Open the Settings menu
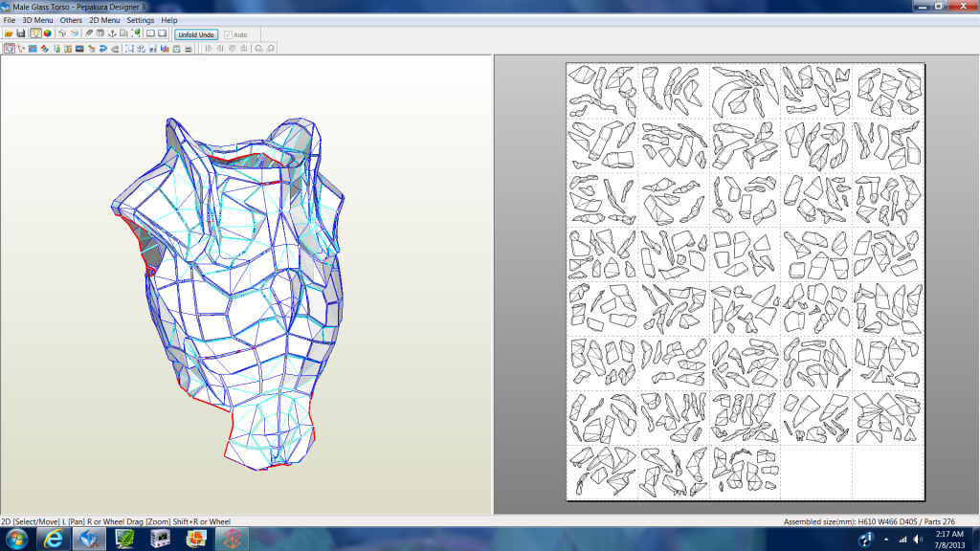 (140, 20)
